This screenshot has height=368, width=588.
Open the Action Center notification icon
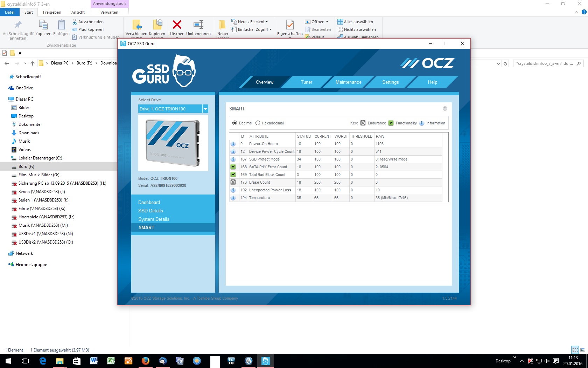(x=556, y=361)
